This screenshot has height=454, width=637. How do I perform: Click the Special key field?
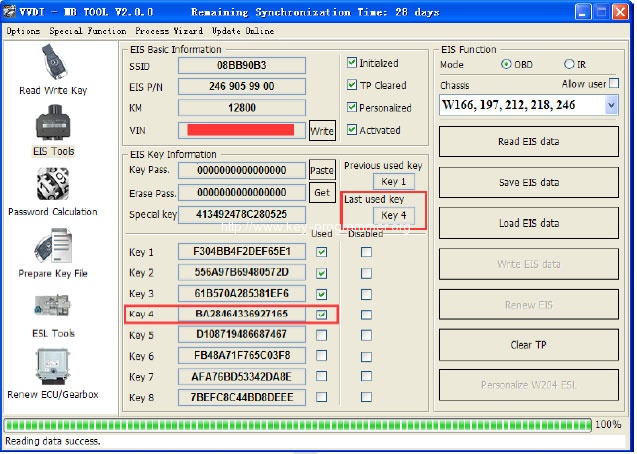pyautogui.click(x=242, y=214)
